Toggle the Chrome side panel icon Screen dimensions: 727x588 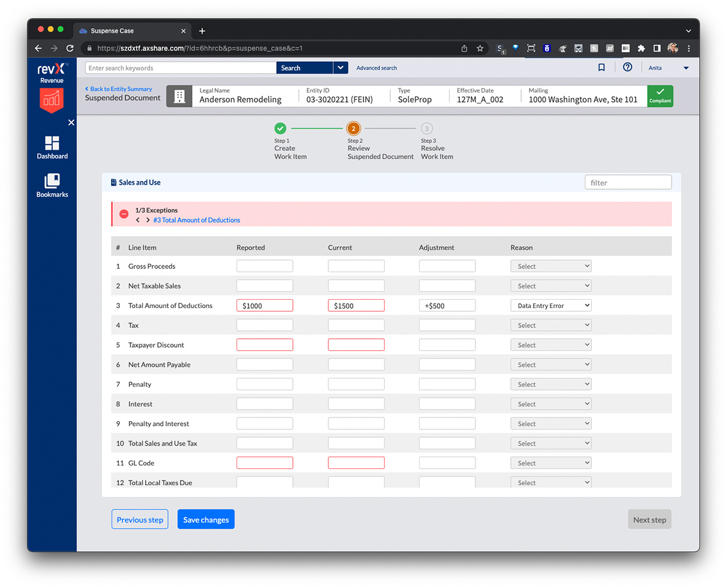tap(657, 48)
